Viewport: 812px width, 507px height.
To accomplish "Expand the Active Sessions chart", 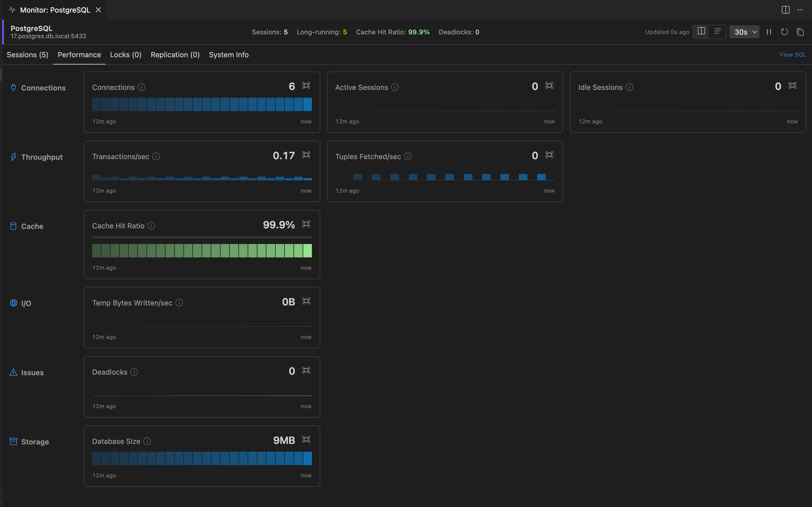I will pos(549,85).
